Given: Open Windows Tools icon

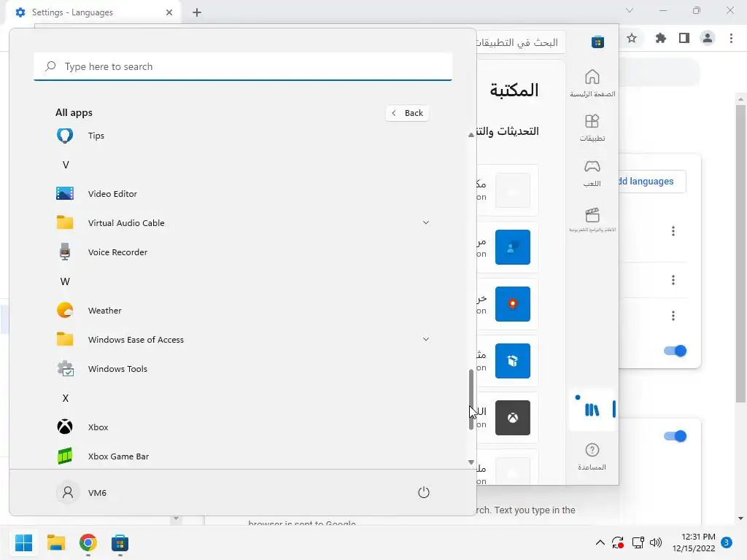Looking at the screenshot, I should click(65, 368).
